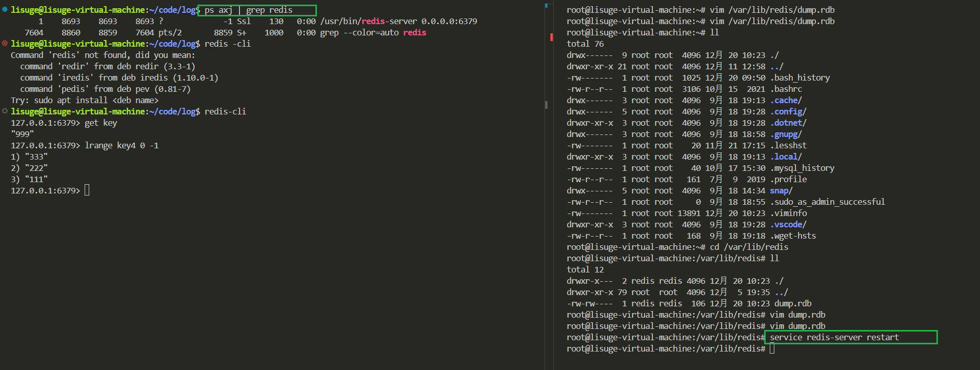980x370 pixels.
Task: Click the cursor at the last root prompt
Action: (772, 348)
